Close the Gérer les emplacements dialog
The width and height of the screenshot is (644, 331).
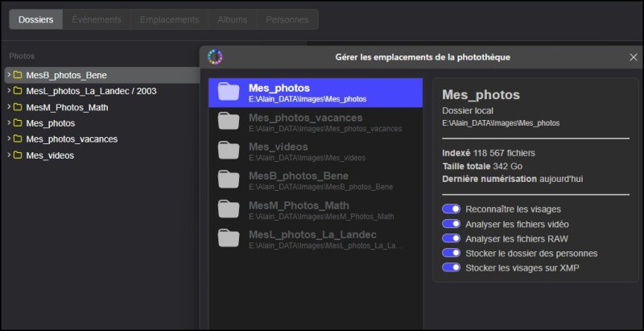pyautogui.click(x=634, y=57)
